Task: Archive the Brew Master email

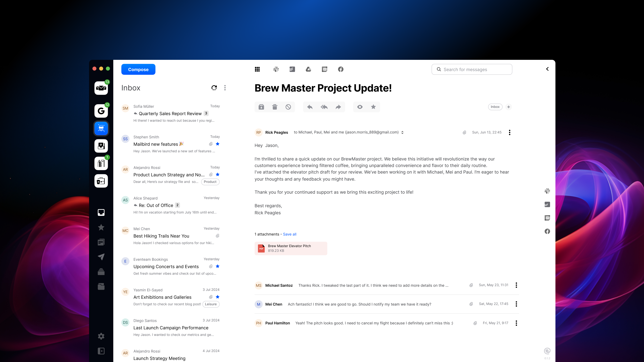Action: (261, 107)
